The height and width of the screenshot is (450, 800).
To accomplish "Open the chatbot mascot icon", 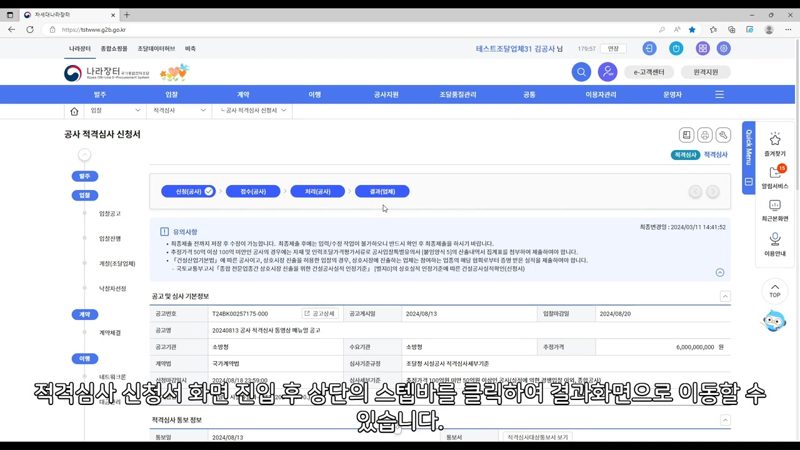I will click(774, 321).
